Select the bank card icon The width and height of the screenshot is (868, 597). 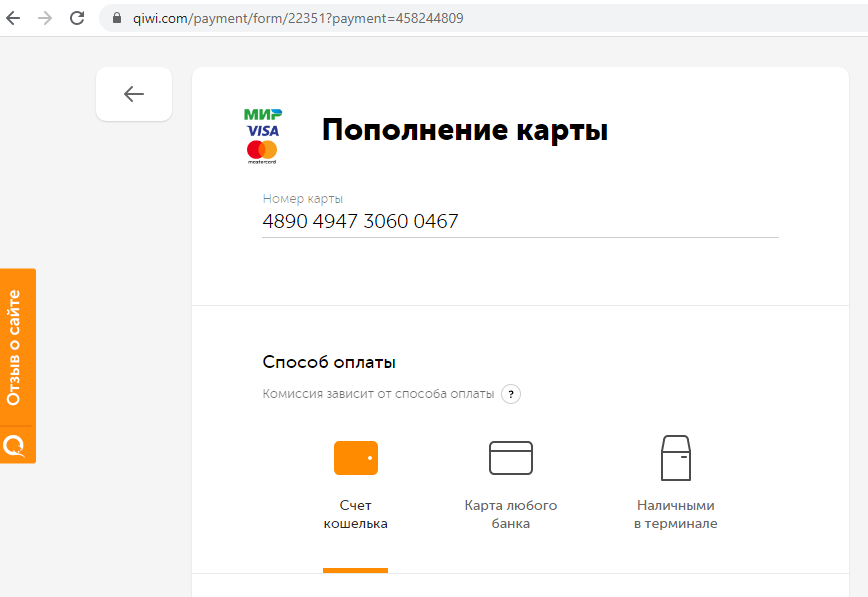(x=511, y=457)
